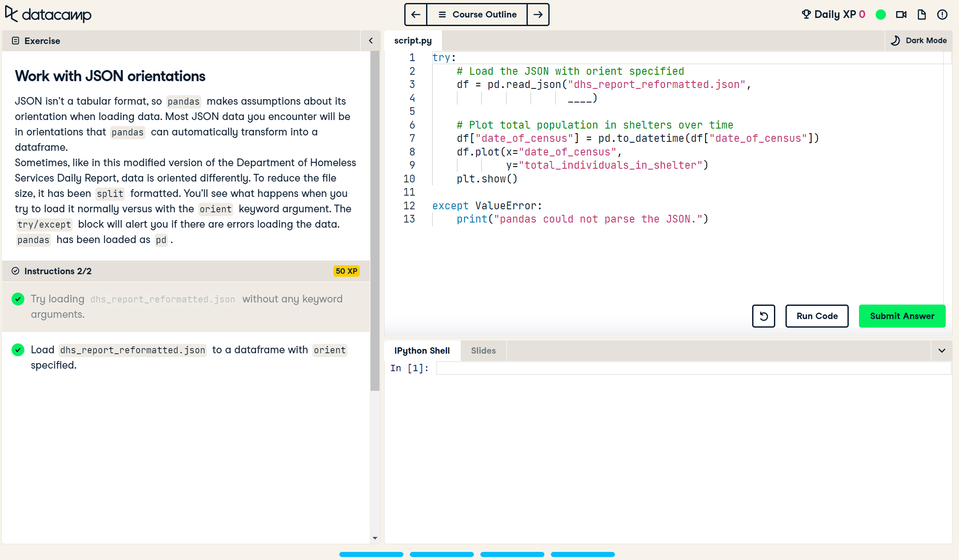
Task: Click Submit Answer
Action: [902, 316]
